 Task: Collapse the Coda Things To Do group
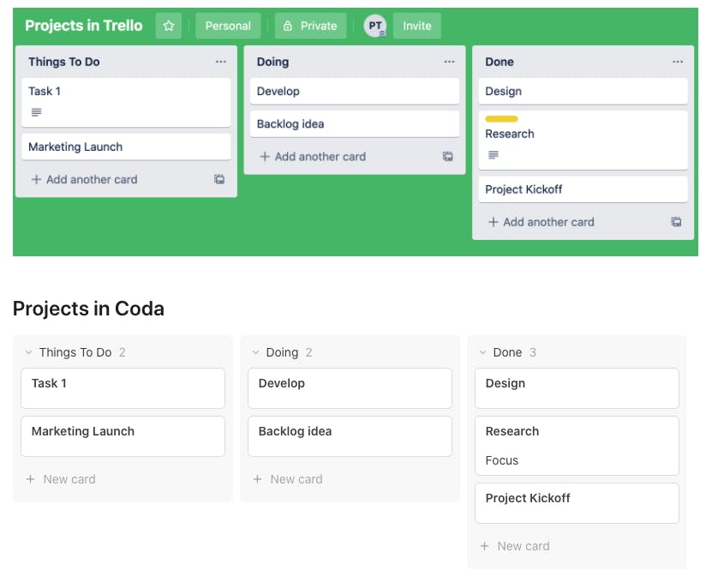(28, 352)
